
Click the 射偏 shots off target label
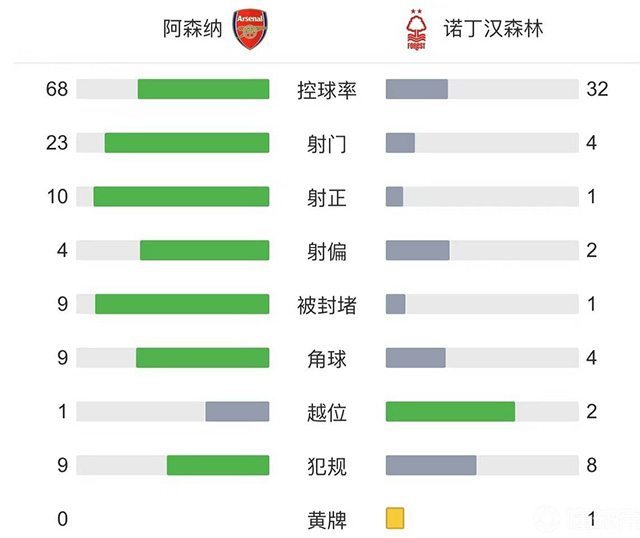[327, 251]
